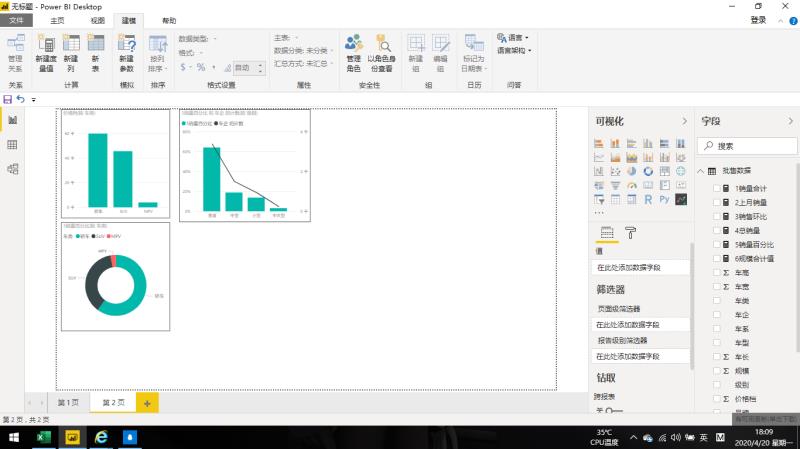Open the 语言 dropdown in the Q&A group

513,38
